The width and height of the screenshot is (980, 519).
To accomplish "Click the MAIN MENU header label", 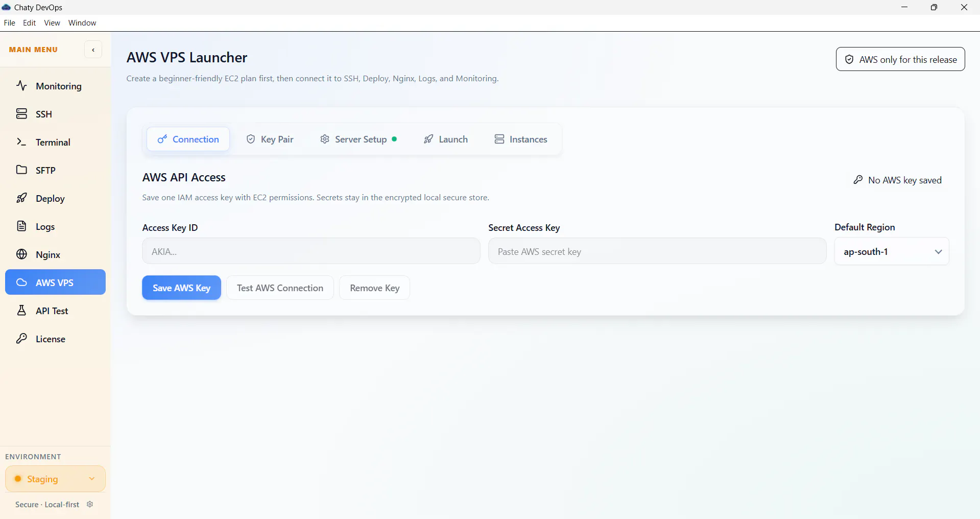I will tap(33, 50).
